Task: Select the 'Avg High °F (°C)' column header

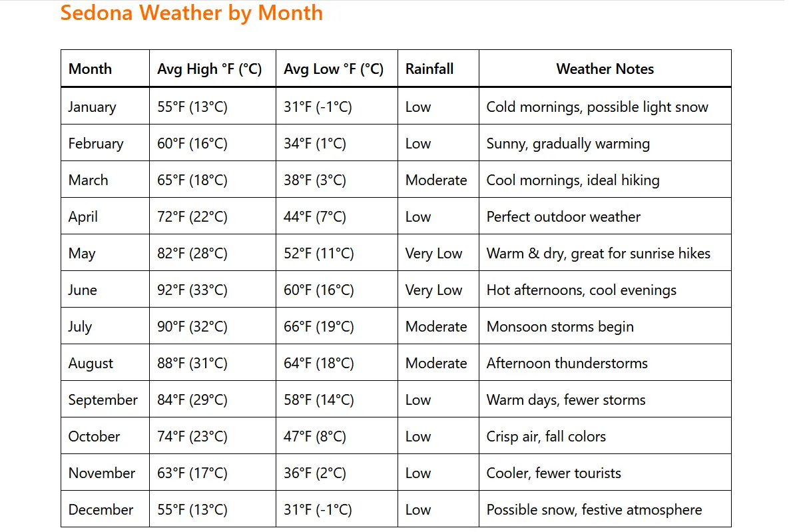Action: point(209,69)
